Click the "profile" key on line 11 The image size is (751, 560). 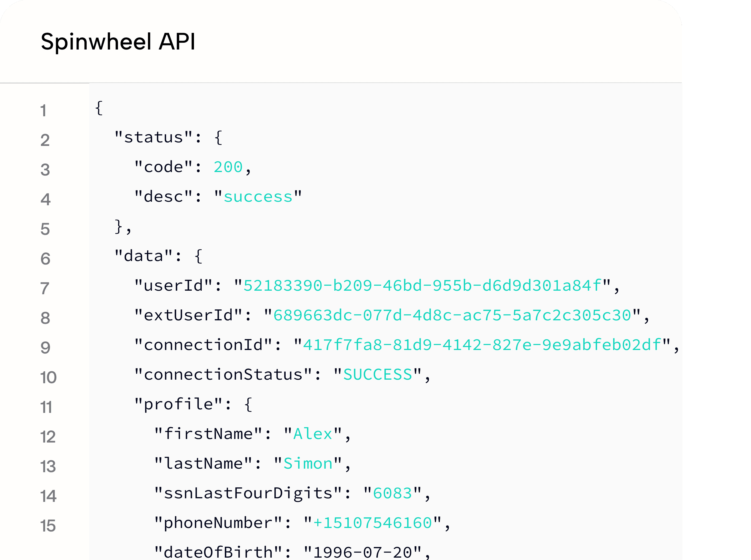[178, 404]
